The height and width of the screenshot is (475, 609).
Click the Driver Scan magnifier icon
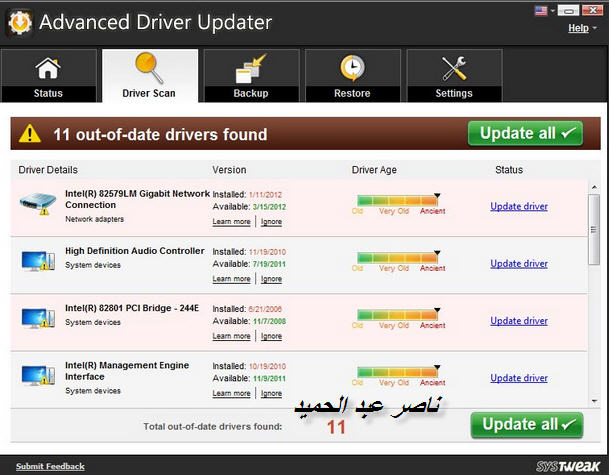149,68
